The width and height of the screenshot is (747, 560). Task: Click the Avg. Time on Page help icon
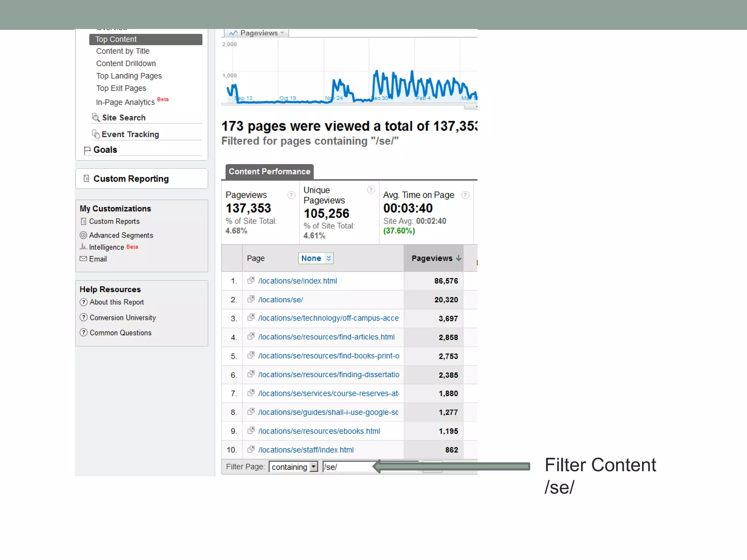click(465, 195)
